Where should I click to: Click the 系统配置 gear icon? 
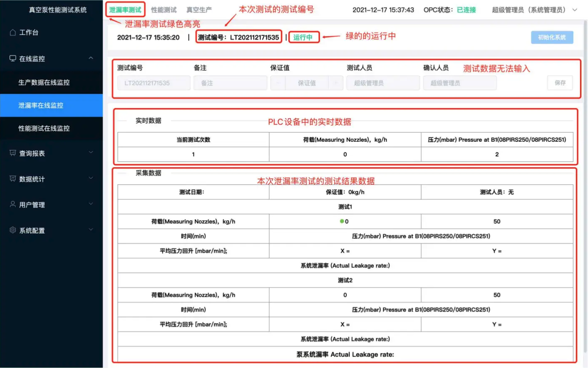[13, 230]
